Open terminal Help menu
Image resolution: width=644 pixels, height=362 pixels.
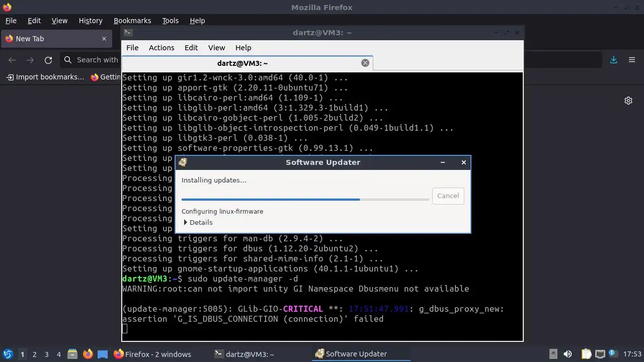[243, 48]
